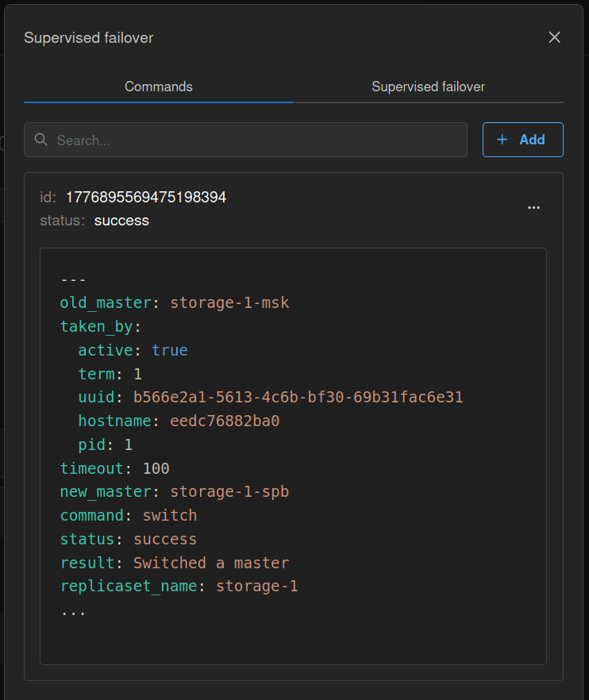Click the old_master storage-1-msk line
Viewport: 589px width, 700px height.
(x=175, y=302)
